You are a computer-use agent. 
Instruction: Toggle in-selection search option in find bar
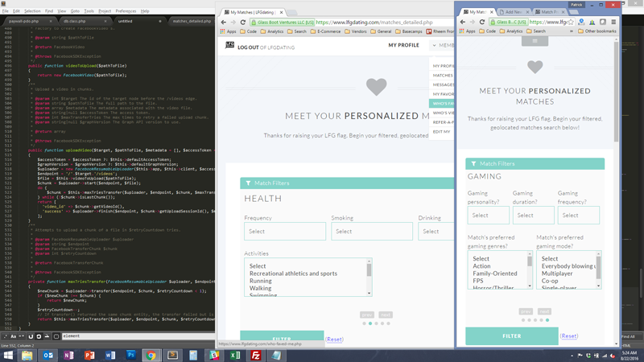click(x=39, y=336)
